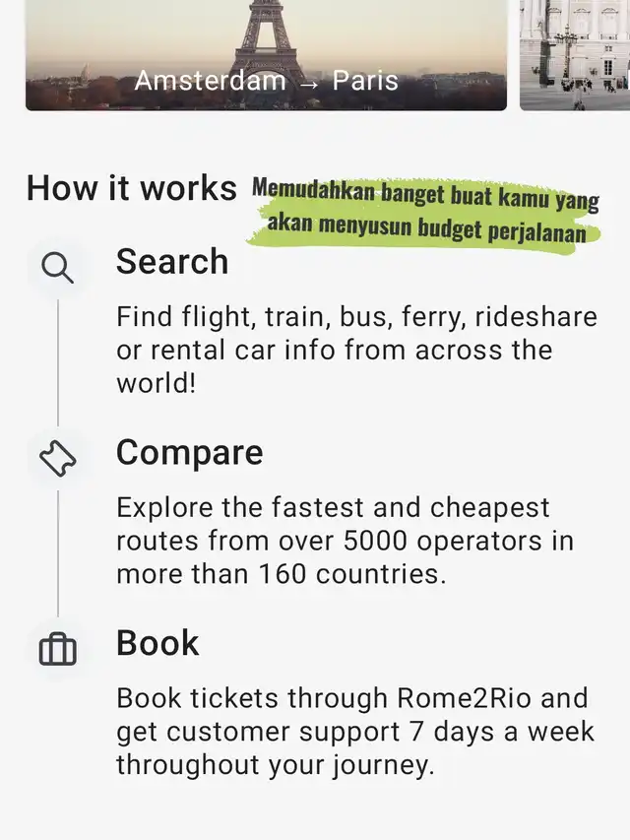
Task: Tap the "Search" step heading
Action: pos(172,262)
